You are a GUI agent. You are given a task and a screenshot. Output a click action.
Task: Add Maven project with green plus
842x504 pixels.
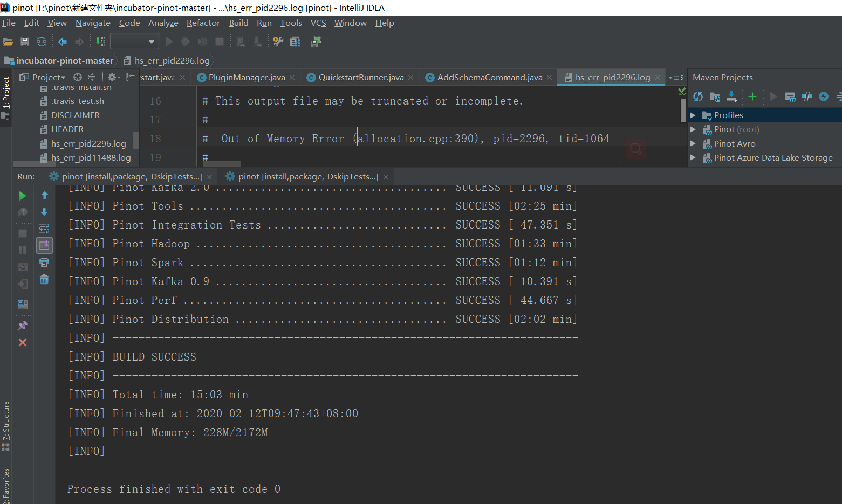[752, 96]
